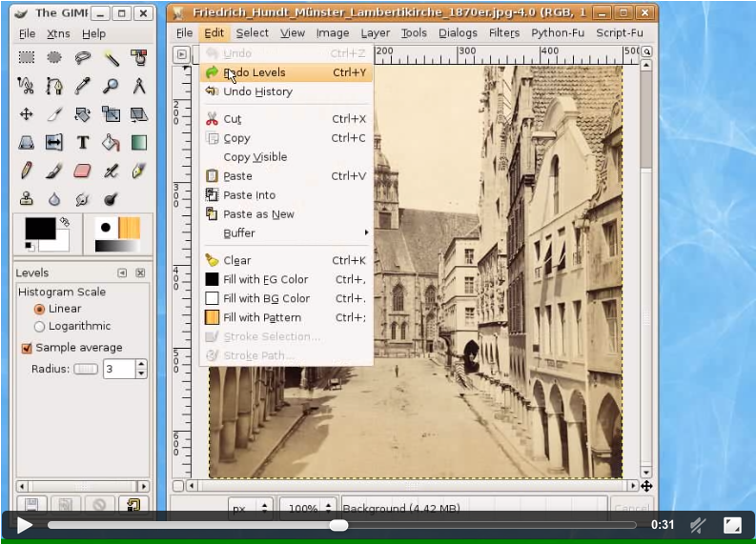Select the Blur/Sharpen droplet tool

(54, 198)
